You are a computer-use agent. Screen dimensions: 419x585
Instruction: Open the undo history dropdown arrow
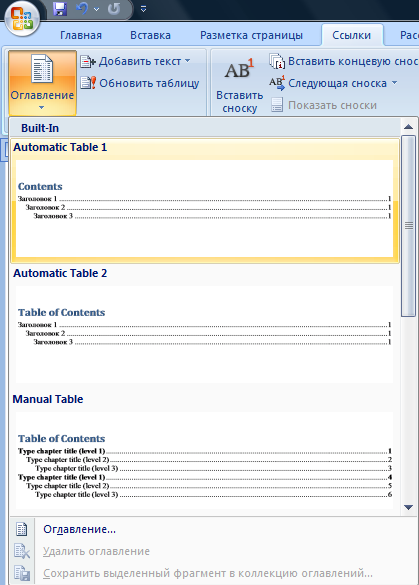96,9
